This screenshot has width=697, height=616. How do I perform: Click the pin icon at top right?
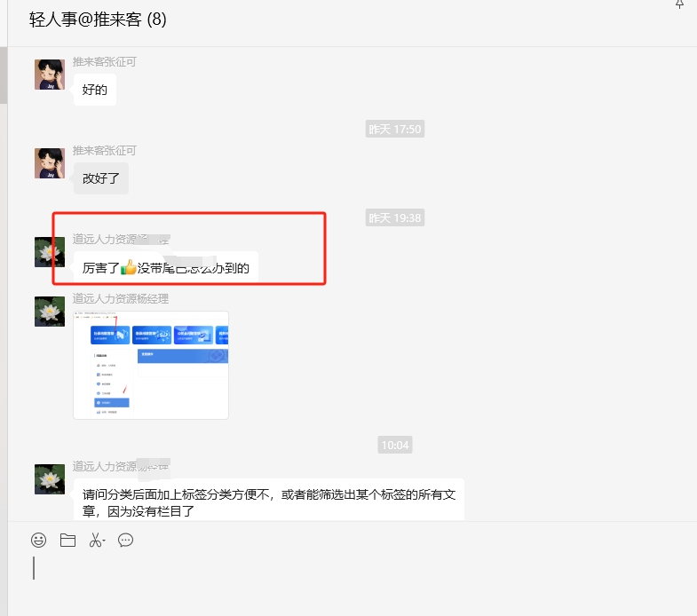point(680,4)
